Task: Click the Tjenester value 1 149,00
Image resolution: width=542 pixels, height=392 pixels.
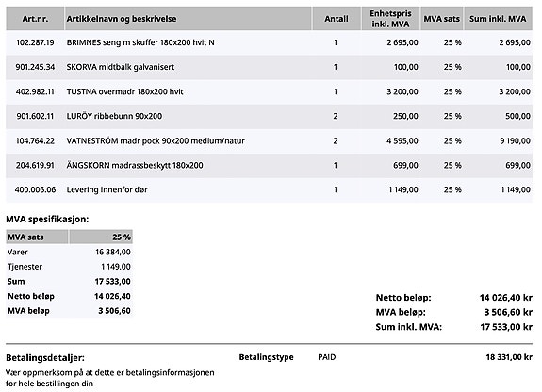Action: 115,267
